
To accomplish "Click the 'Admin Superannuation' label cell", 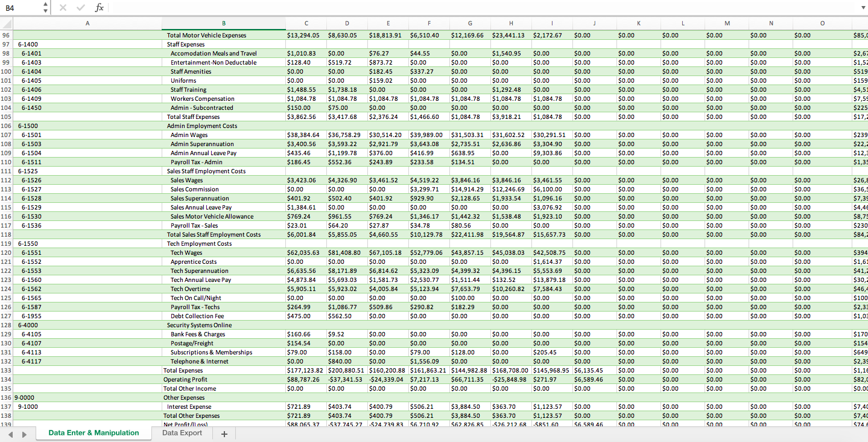I will pos(224,144).
